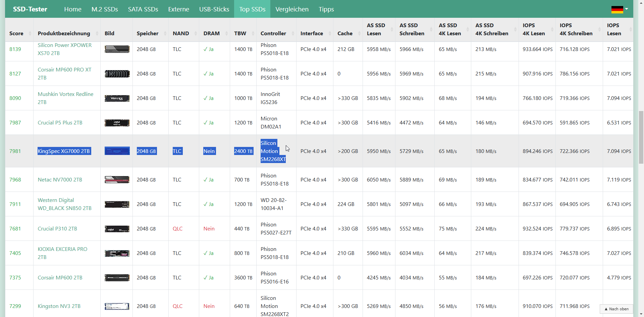Image resolution: width=644 pixels, height=317 pixels.
Task: Open KingSpec XG7000 2TB link
Action: 64,151
